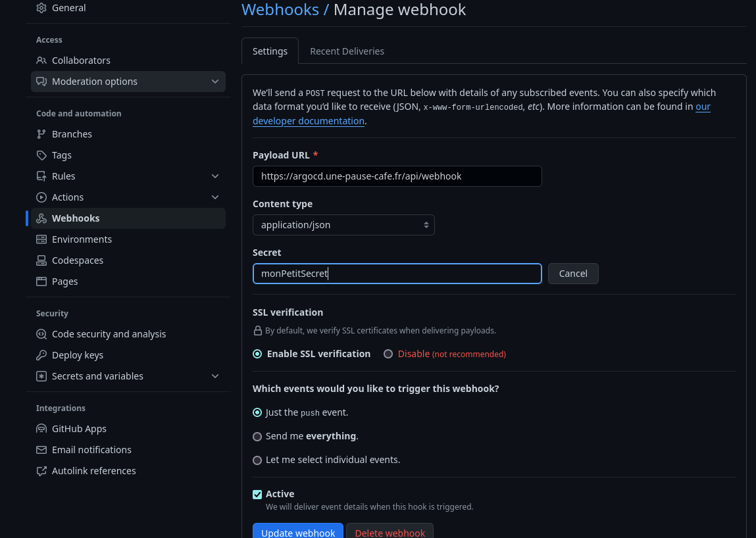Select the Tags sidebar icon

(x=40, y=155)
